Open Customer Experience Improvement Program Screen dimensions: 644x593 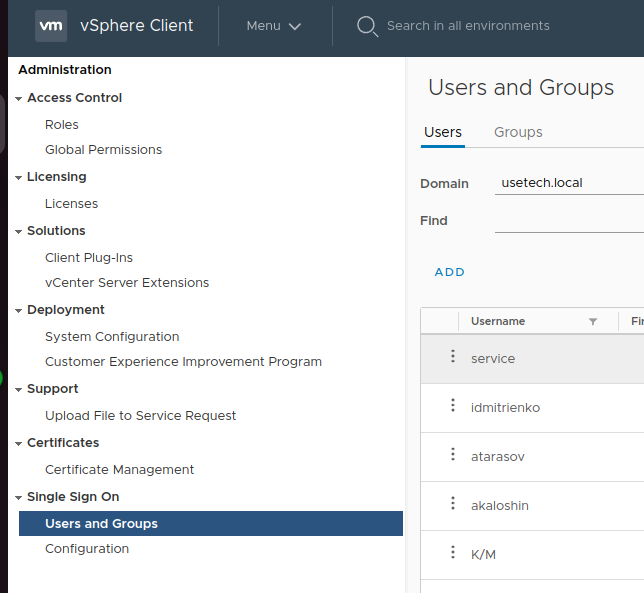[183, 362]
